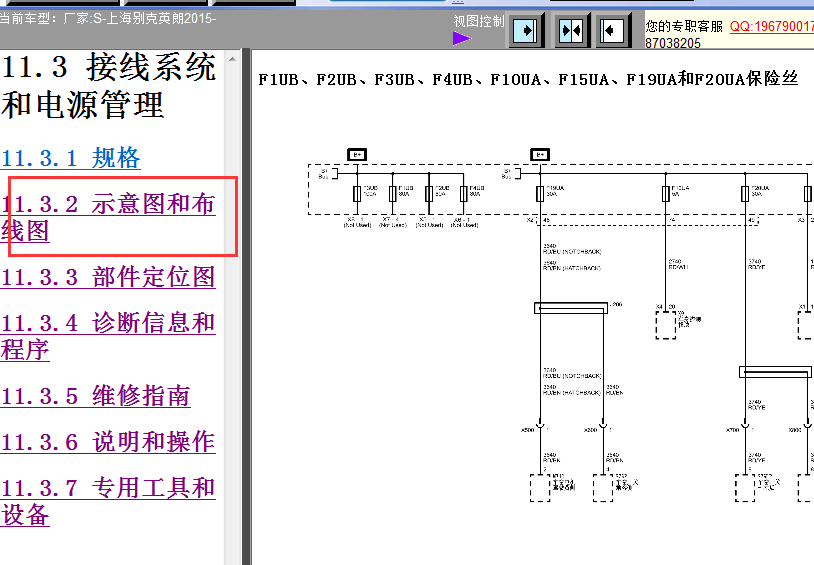Click the purple play arrow under 视图控制
This screenshot has height=565, width=814.
[462, 38]
